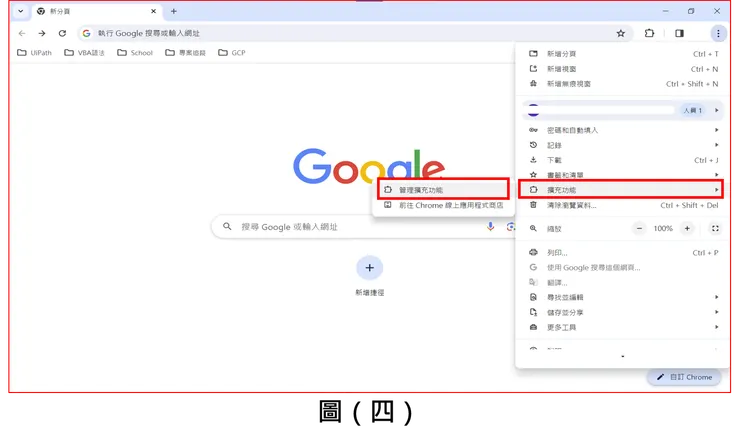Choose 清除瀏覽資料 menu item
The width and height of the screenshot is (740, 443).
point(623,205)
